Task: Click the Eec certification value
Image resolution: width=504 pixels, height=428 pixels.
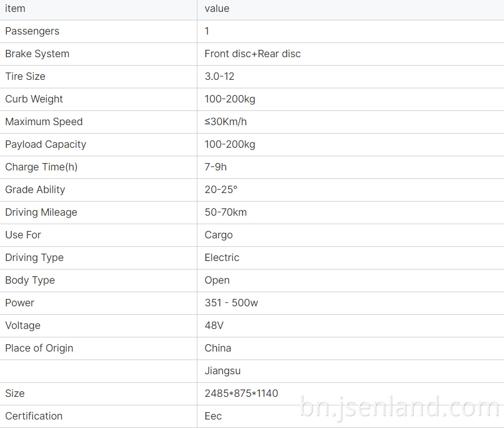Action: (x=213, y=416)
